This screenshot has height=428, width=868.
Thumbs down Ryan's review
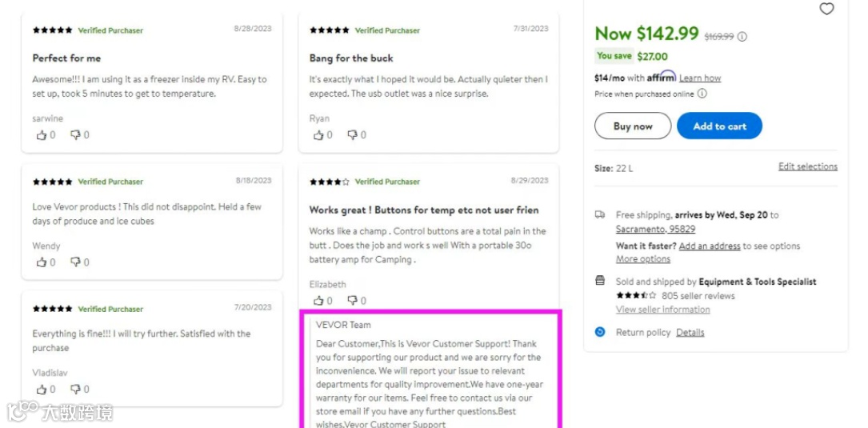pyautogui.click(x=353, y=135)
